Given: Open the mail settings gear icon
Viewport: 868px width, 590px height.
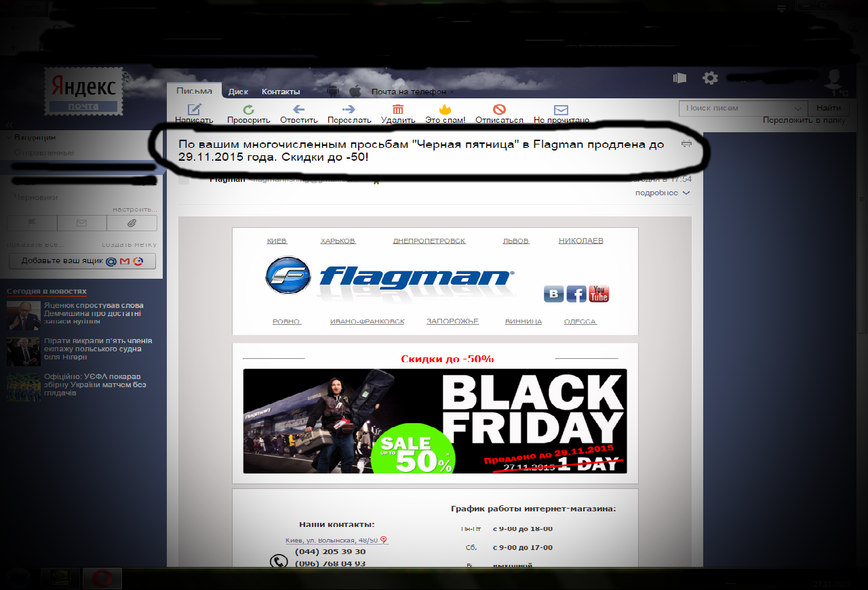Looking at the screenshot, I should point(710,78).
